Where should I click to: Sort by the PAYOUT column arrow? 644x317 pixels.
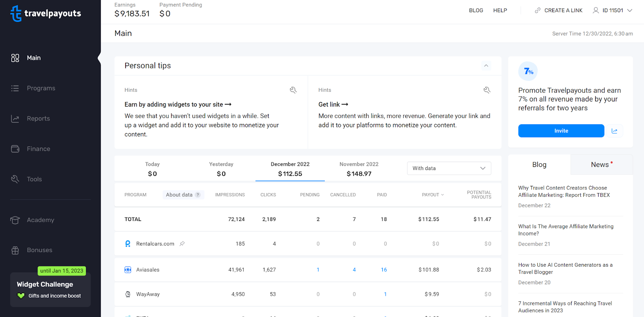[x=443, y=195]
